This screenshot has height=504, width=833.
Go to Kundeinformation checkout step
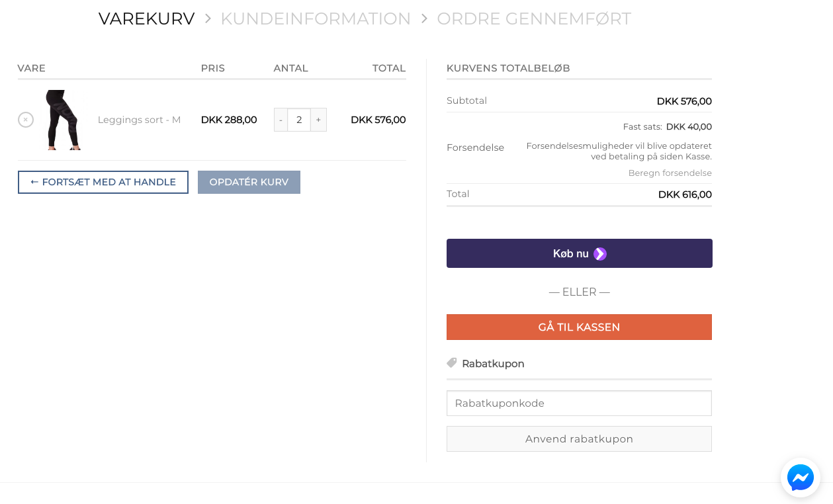(316, 19)
